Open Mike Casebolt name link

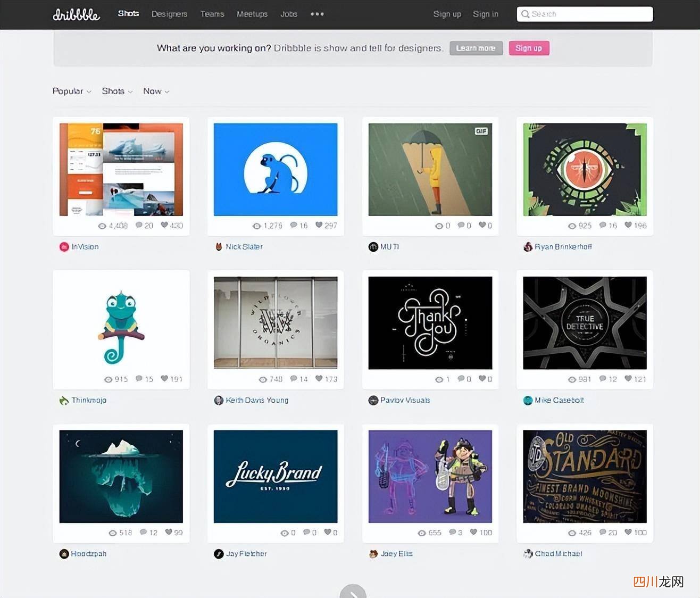559,401
